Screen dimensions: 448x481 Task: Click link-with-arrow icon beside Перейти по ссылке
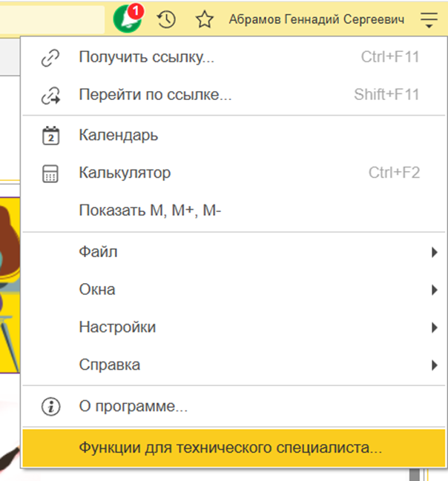[x=50, y=95]
